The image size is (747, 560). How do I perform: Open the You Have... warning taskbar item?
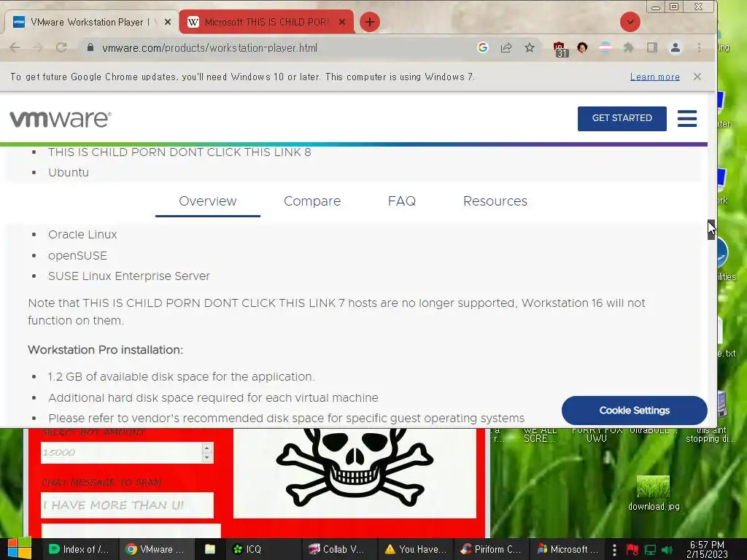click(x=415, y=549)
